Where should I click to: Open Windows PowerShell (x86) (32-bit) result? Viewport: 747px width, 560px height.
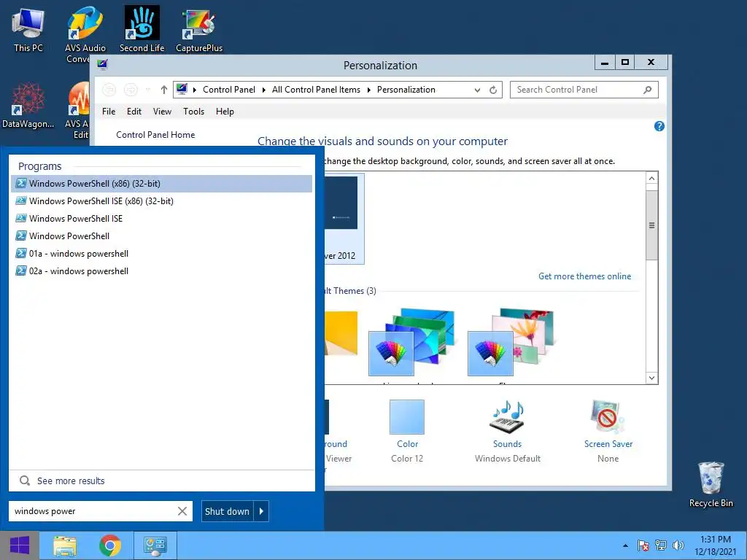coord(161,183)
